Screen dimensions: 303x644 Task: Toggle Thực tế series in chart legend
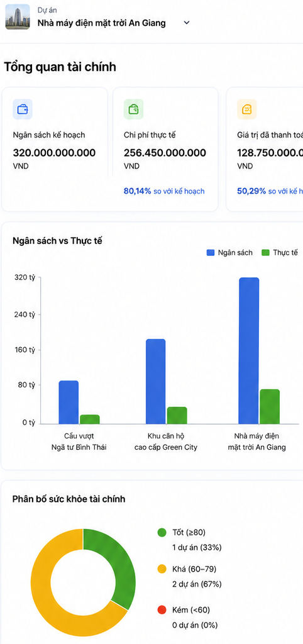[x=280, y=253]
